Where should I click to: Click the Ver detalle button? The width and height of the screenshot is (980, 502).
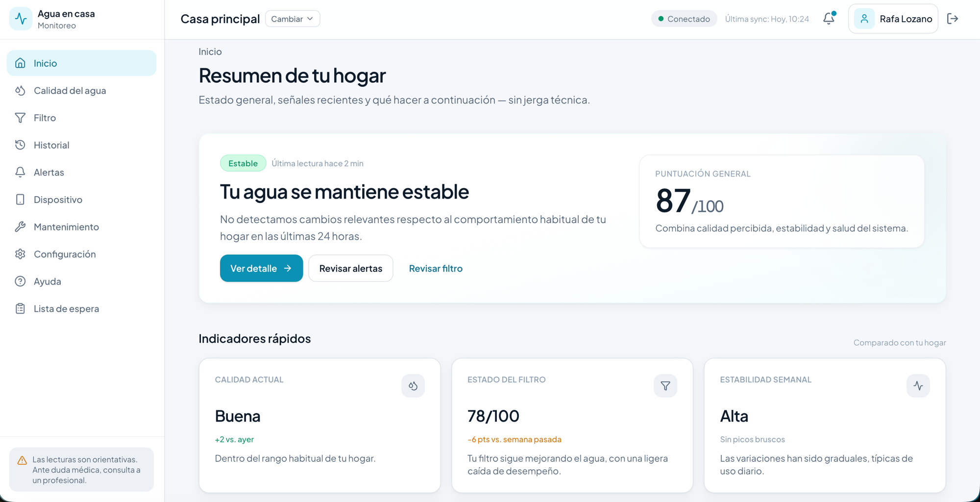[x=261, y=268]
